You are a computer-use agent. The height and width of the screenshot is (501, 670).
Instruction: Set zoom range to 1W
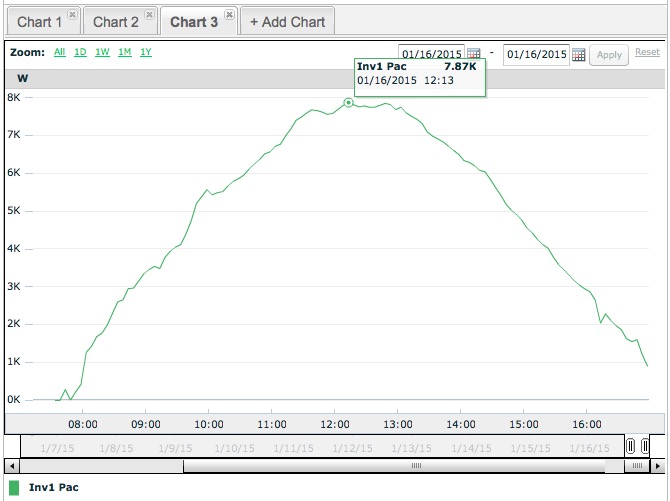point(102,52)
